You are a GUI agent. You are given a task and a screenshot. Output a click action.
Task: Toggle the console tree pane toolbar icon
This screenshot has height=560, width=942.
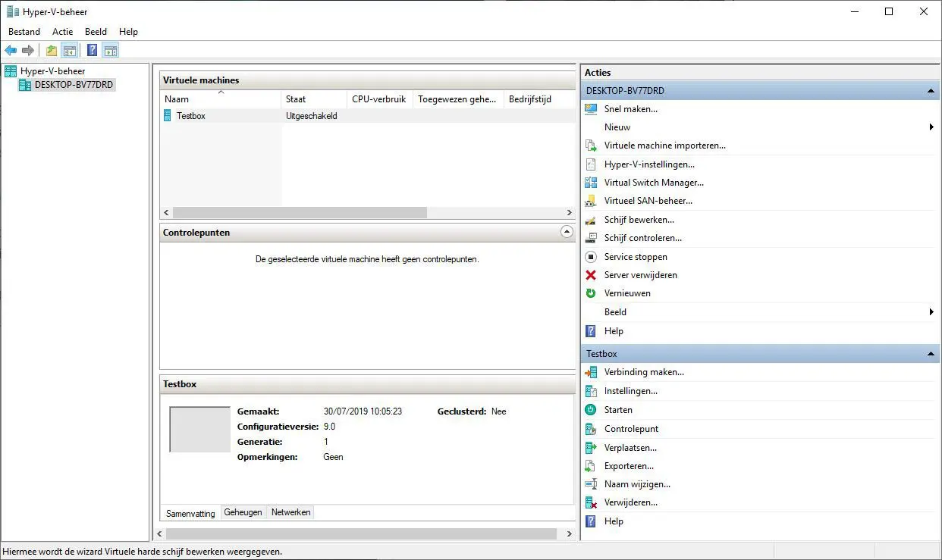[69, 51]
